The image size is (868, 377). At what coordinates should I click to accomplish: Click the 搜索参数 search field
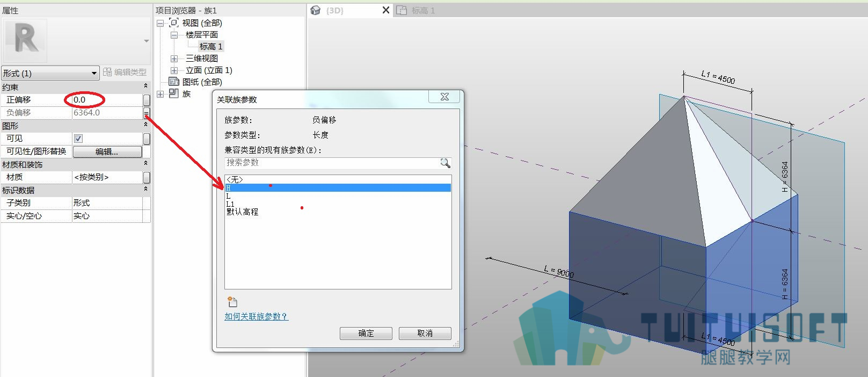click(x=332, y=163)
